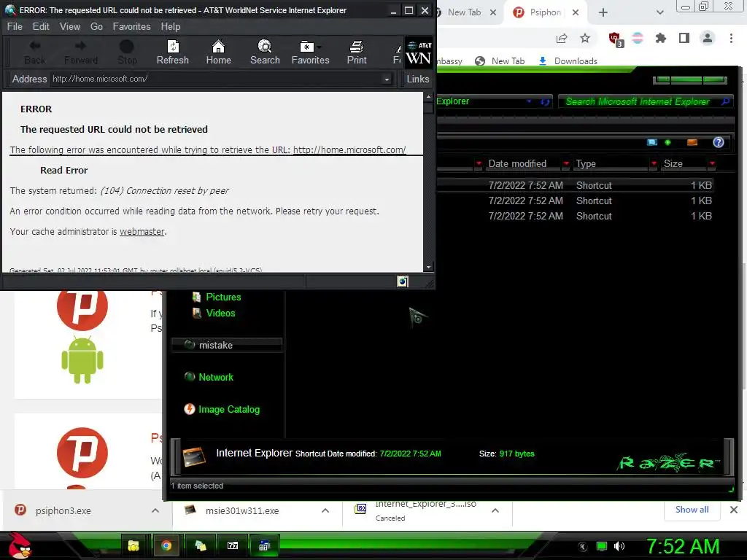The height and width of the screenshot is (560, 747).
Task: Click the status bar zone icon in Internet Explorer
Action: (403, 281)
